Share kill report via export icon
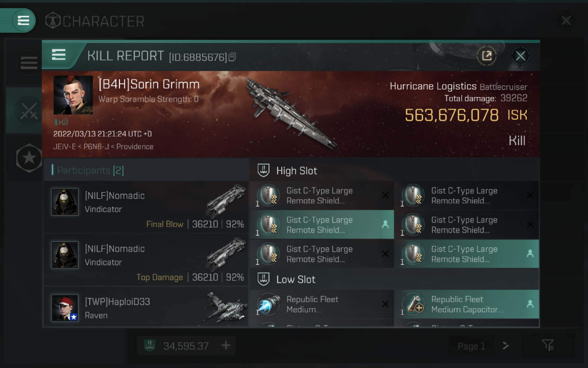The width and height of the screenshot is (588, 368). [487, 56]
